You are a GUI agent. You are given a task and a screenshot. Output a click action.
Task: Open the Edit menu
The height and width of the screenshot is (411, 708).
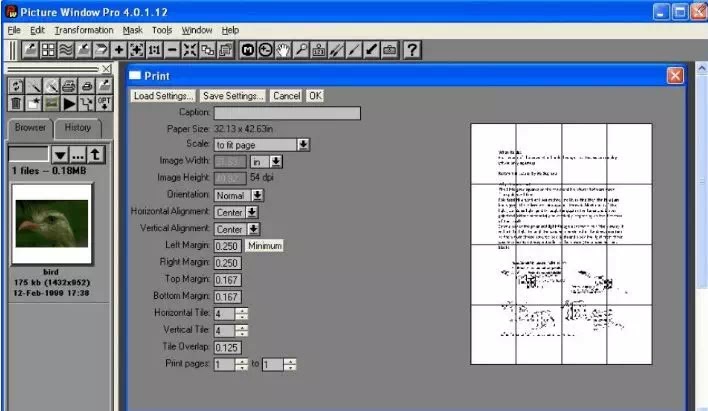pos(37,30)
